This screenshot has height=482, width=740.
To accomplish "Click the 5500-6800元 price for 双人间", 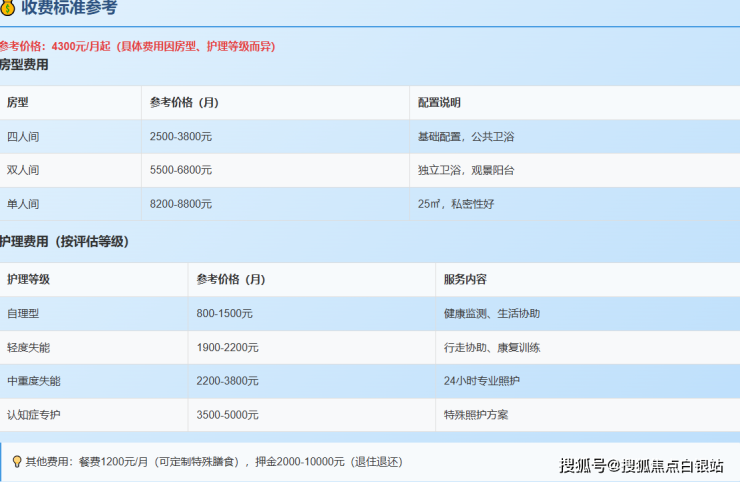I will 181,171.
